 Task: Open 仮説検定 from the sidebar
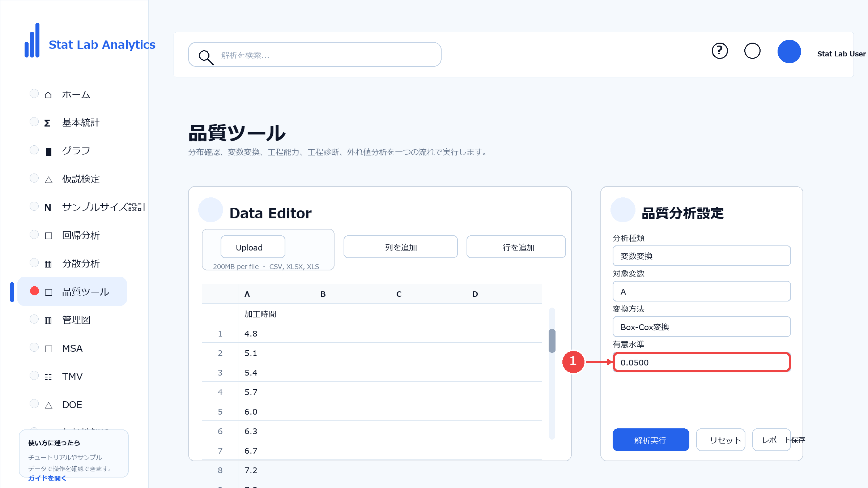(81, 179)
